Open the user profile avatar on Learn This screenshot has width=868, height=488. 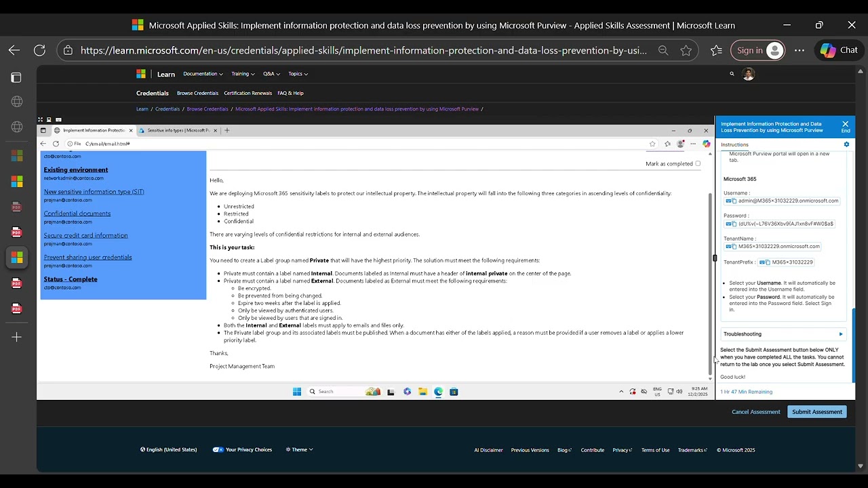[x=749, y=74]
